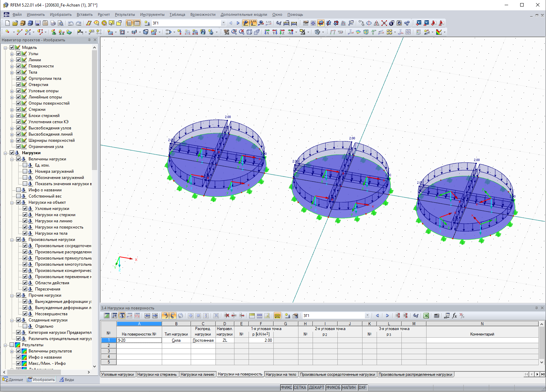Open the Файл menu
Screen dimensions: 546x392
(x=17, y=14)
